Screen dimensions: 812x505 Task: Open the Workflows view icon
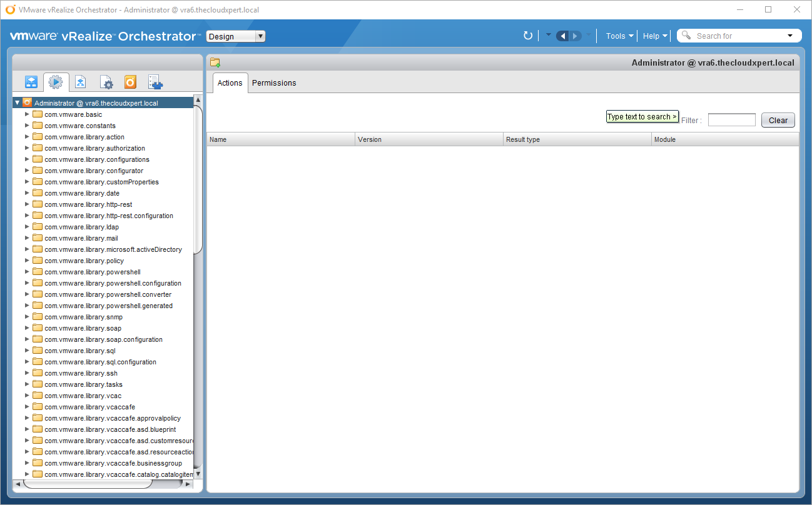pos(31,82)
